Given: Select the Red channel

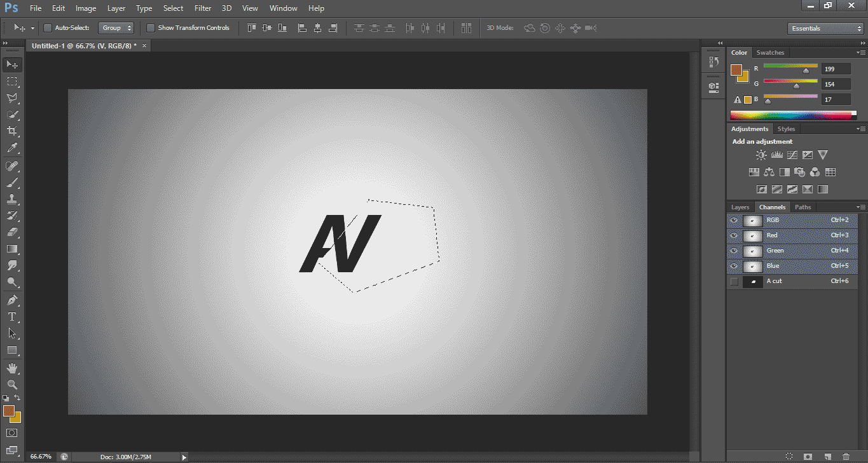Looking at the screenshot, I should coord(771,235).
